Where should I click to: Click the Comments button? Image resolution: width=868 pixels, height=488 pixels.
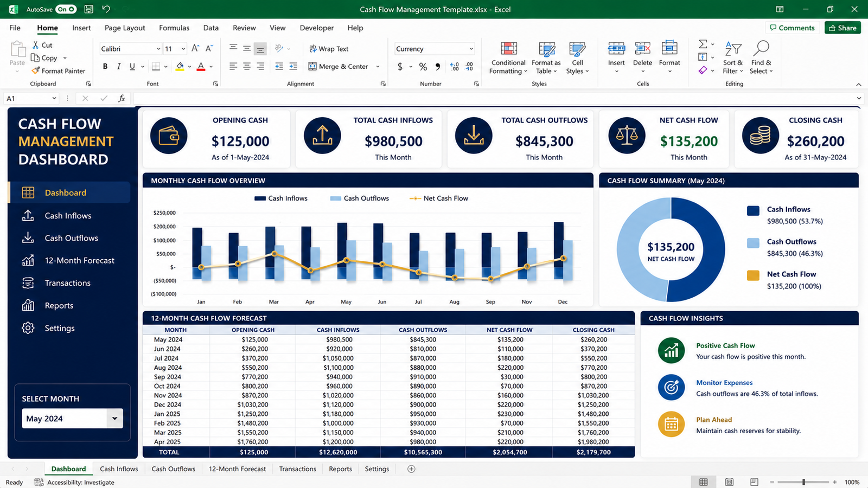pyautogui.click(x=792, y=28)
